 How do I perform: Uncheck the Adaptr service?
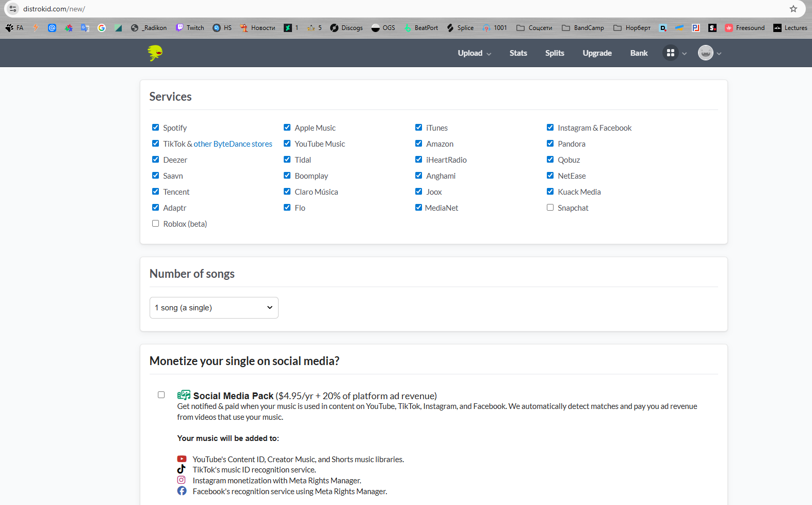tap(155, 208)
